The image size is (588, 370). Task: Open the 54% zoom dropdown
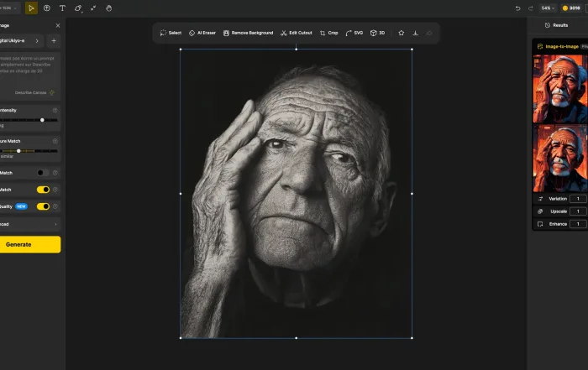pyautogui.click(x=548, y=8)
